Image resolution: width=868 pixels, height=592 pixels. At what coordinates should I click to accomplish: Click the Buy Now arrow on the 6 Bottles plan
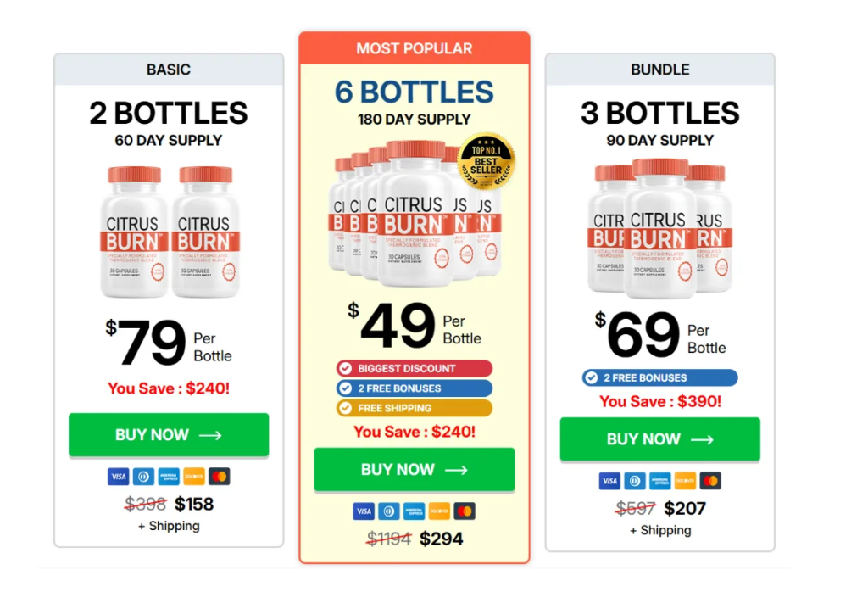(x=456, y=469)
